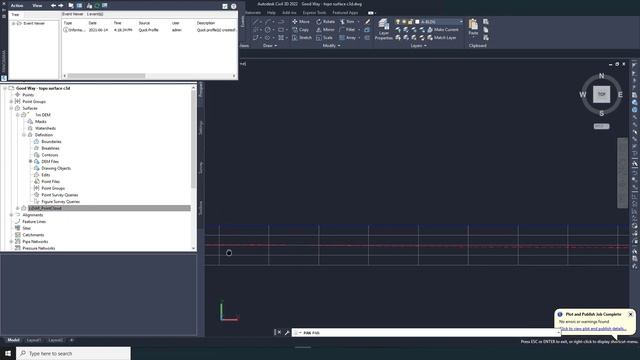Viewport: 640px width, 360px height.
Task: Click the Windows taskbar search box
Action: click(x=73, y=353)
